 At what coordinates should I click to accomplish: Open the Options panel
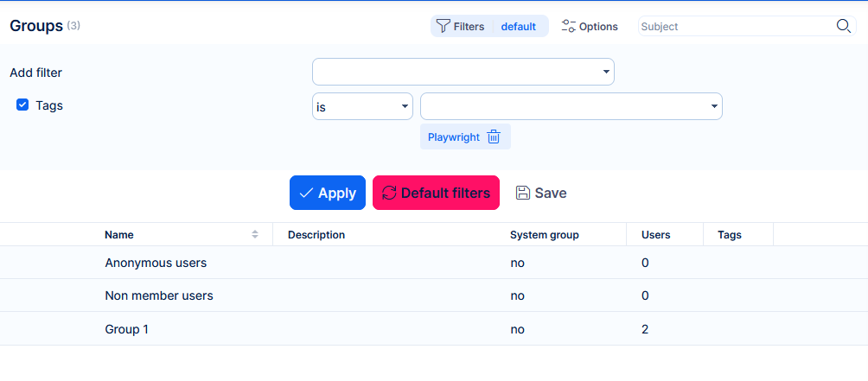[x=590, y=26]
